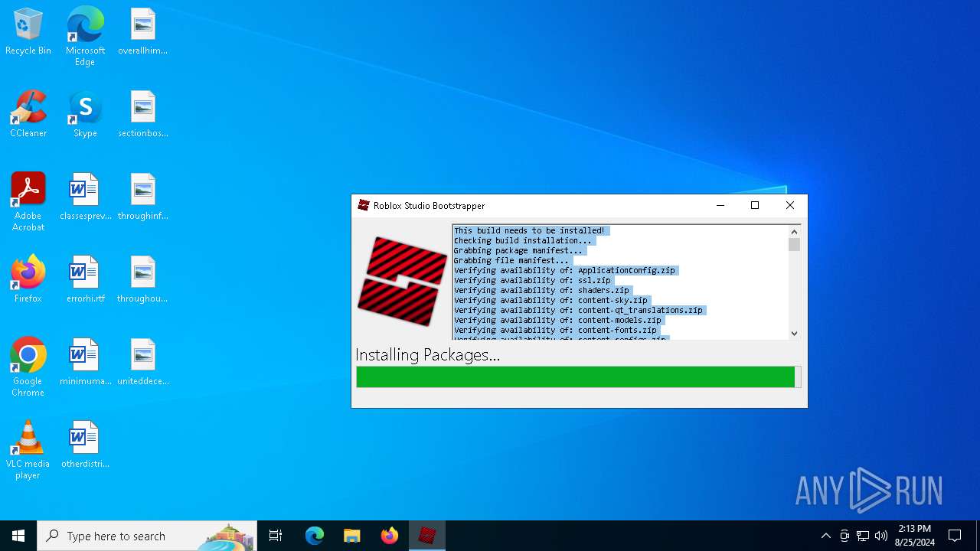Open the Windows Start menu
Screen dimensions: 980x551
18,536
